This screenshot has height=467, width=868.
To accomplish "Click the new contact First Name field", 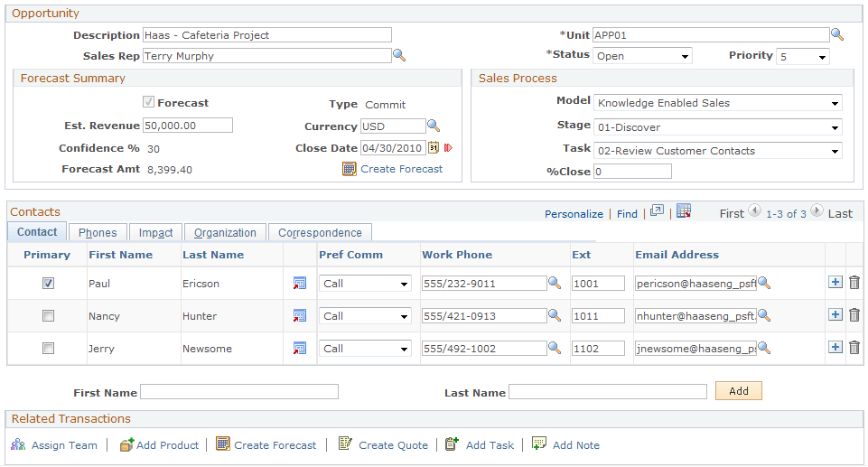I will tap(239, 392).
